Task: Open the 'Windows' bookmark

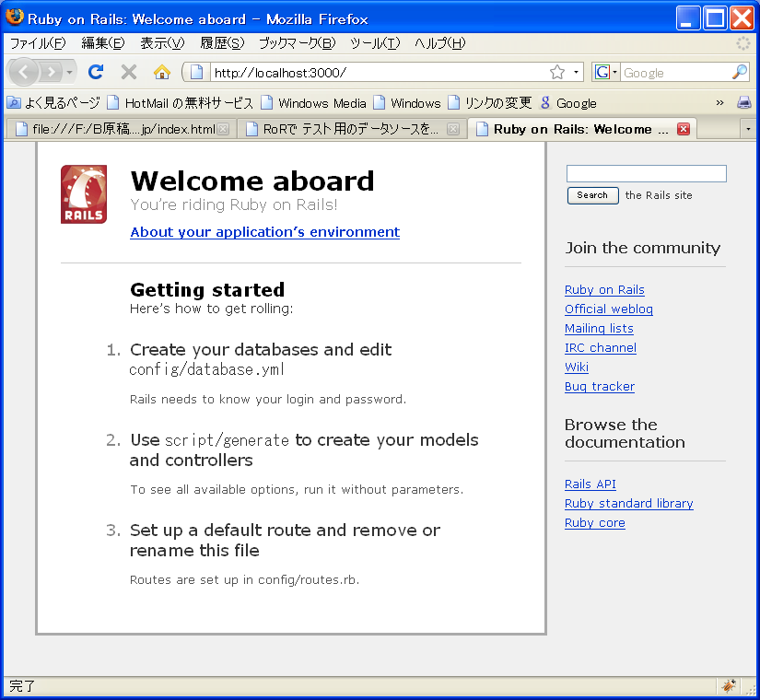Action: coord(407,103)
